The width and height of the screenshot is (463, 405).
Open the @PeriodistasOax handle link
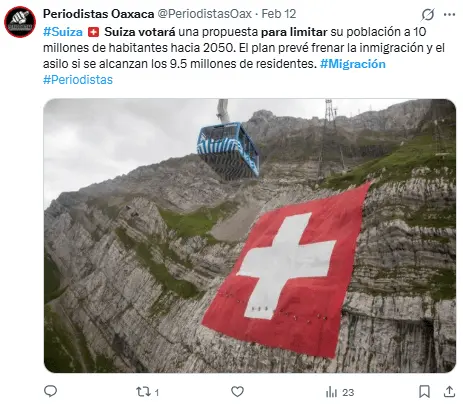pyautogui.click(x=204, y=14)
